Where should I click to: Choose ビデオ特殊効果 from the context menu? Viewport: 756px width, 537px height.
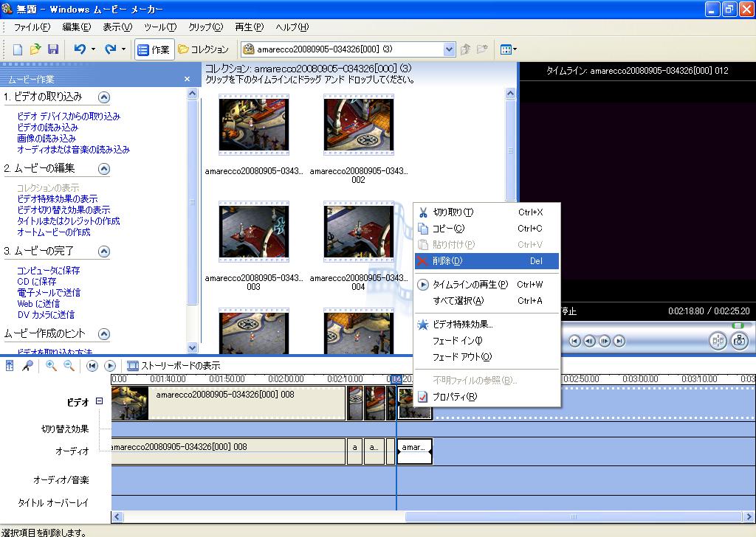tap(487, 324)
